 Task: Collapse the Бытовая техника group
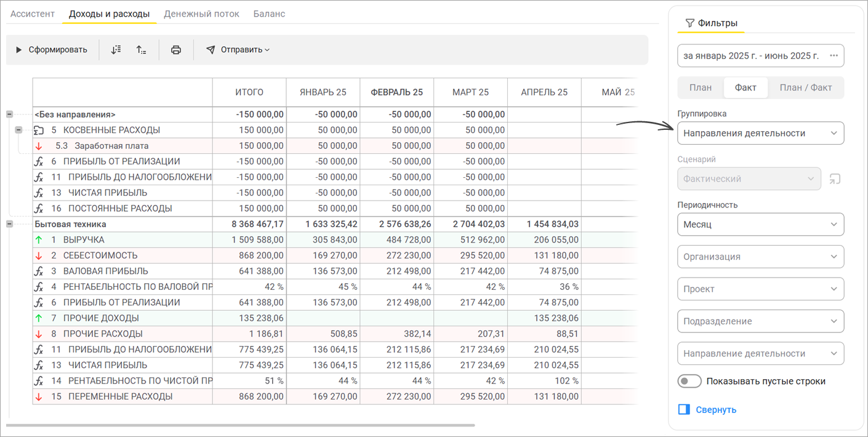9,224
